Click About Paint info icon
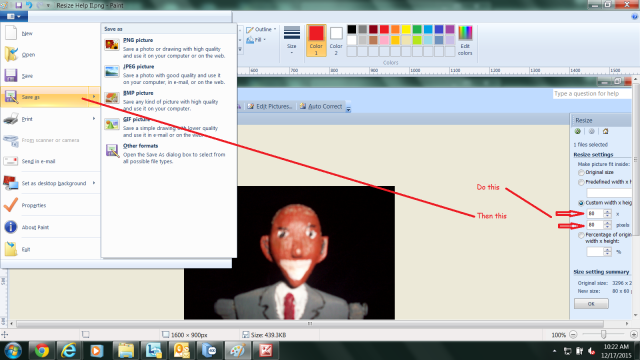This screenshot has height=360, width=640. click(x=11, y=227)
